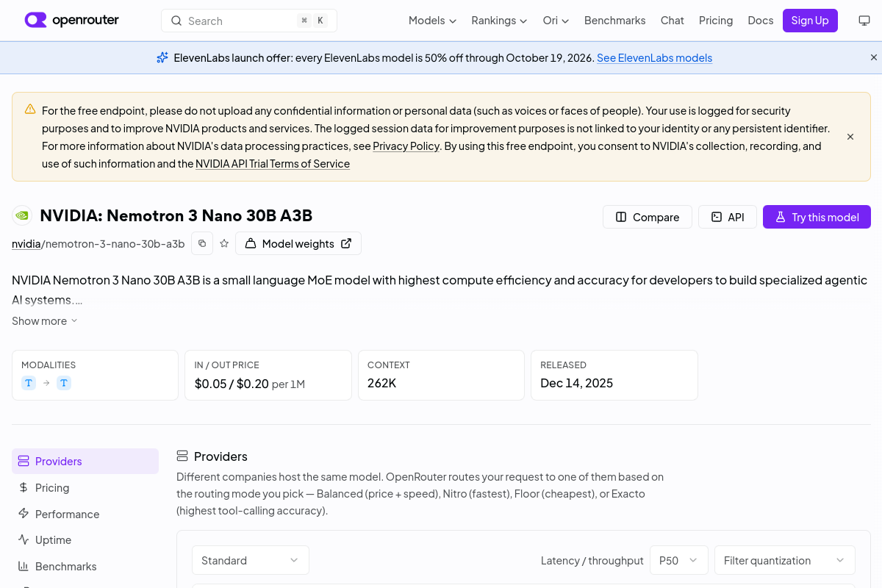Open the Privacy Policy link
The width and height of the screenshot is (882, 588).
coord(406,146)
